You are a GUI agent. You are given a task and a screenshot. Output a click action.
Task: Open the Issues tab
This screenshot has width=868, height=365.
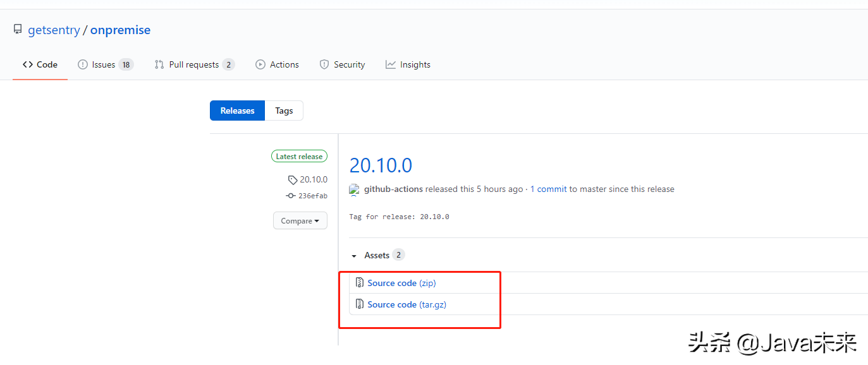(106, 64)
